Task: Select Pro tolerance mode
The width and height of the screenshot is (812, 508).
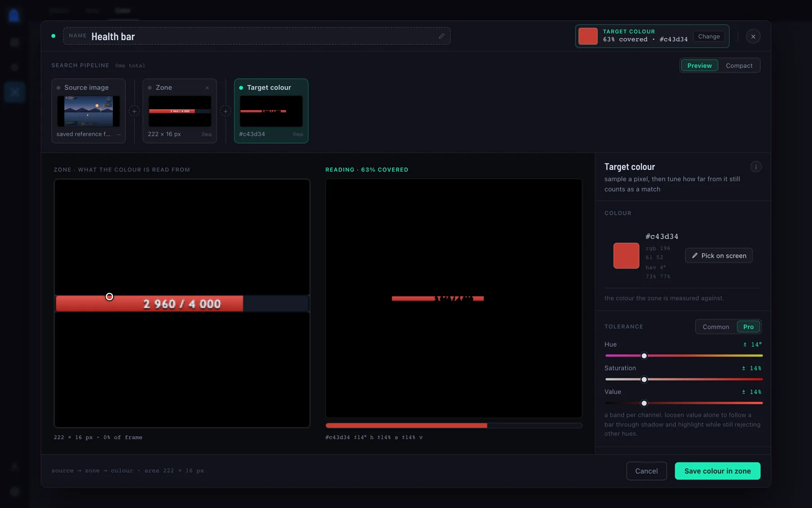Action: coord(748,327)
